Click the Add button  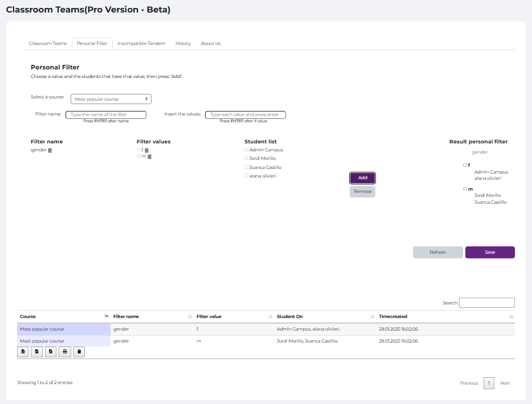coord(362,178)
